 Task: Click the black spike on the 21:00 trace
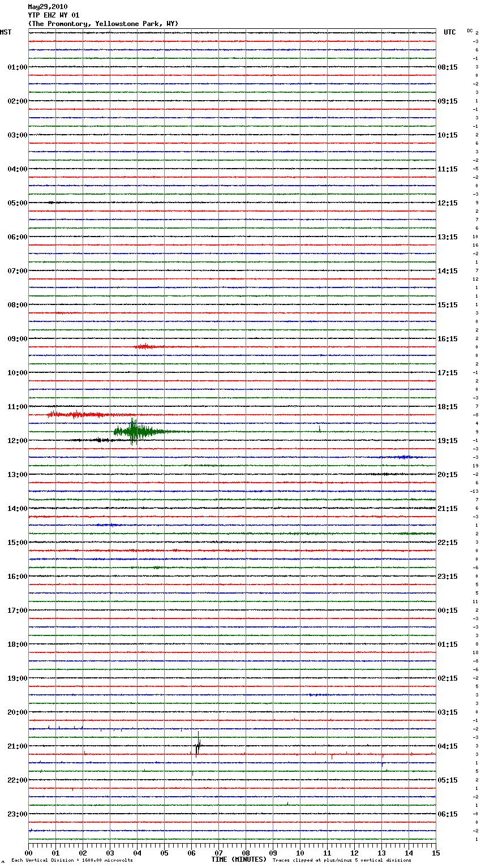[197, 745]
